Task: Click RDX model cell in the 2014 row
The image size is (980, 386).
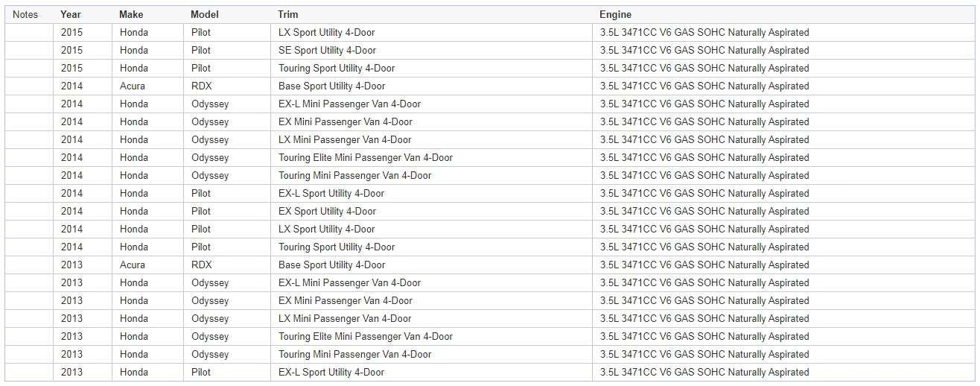Action: coord(202,86)
